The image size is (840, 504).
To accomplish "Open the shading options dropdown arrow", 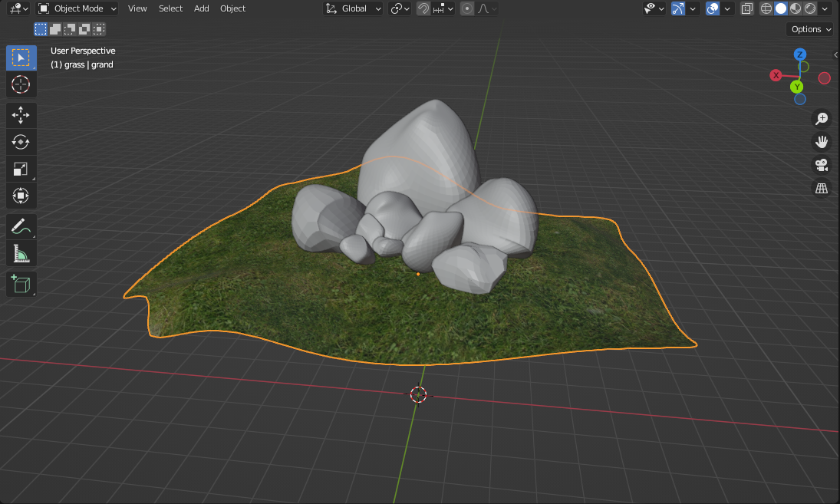I will point(825,8).
